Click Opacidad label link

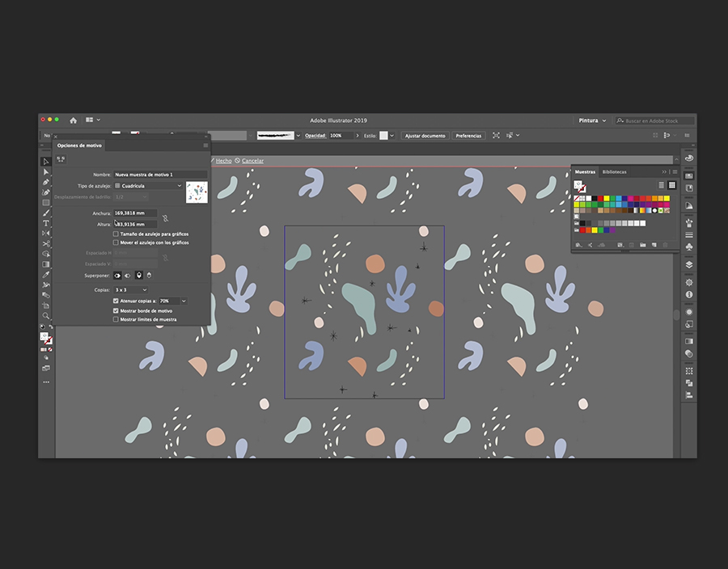coord(315,136)
